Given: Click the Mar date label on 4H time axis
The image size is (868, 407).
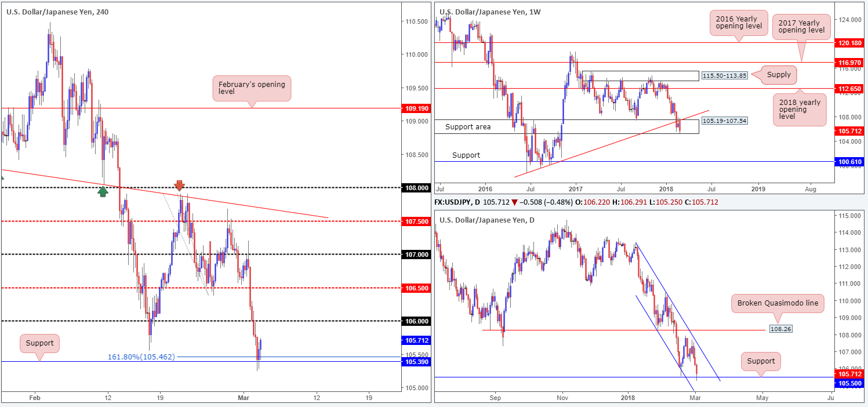Looking at the screenshot, I should (x=244, y=398).
